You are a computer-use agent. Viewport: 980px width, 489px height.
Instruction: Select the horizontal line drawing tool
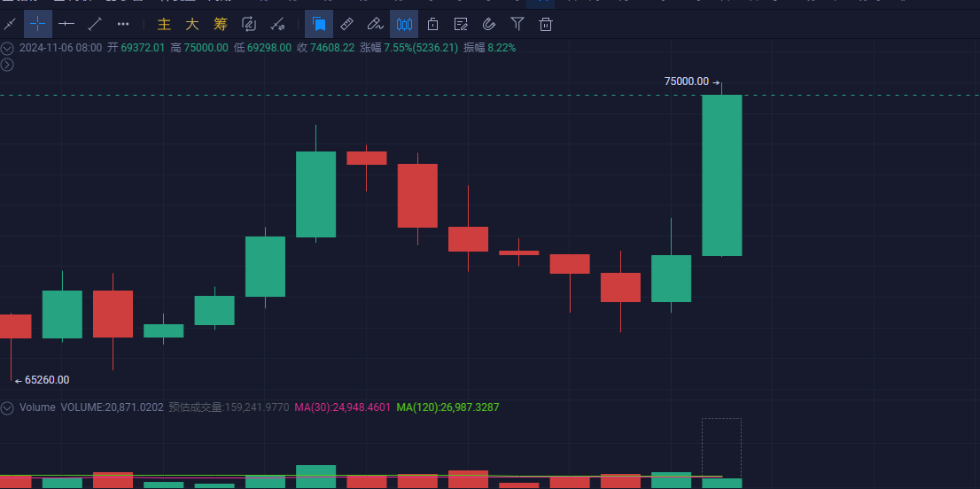(x=66, y=24)
